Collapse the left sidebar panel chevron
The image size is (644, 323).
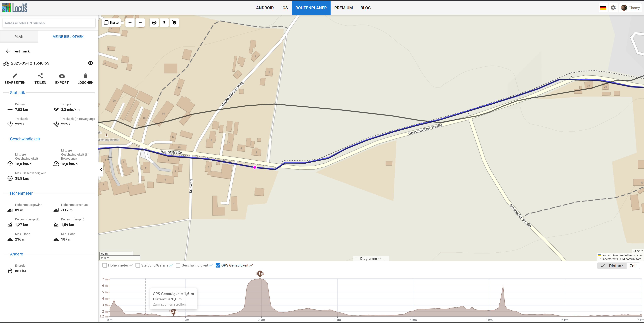coord(101,170)
